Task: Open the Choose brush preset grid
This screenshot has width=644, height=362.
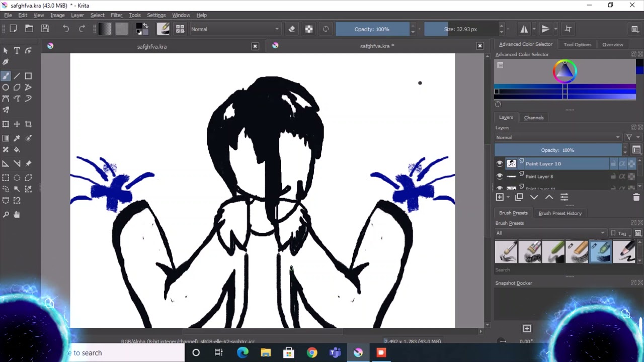Action: pos(180,29)
